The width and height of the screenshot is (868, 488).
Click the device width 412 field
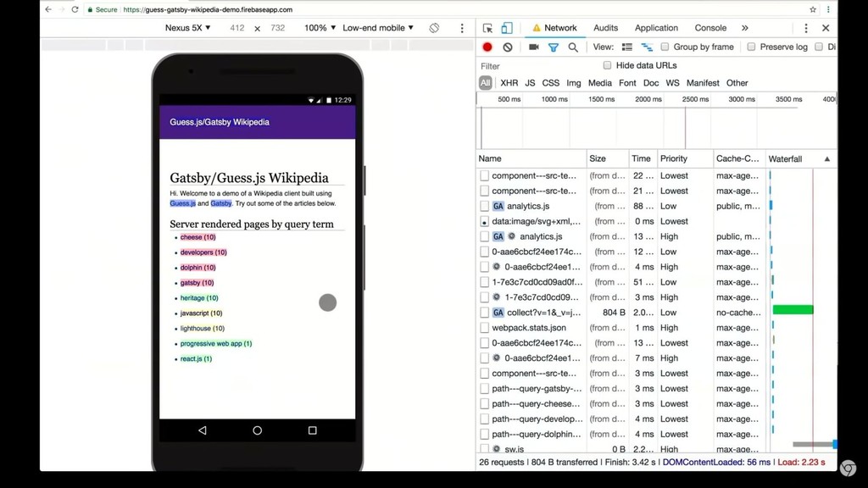click(237, 28)
